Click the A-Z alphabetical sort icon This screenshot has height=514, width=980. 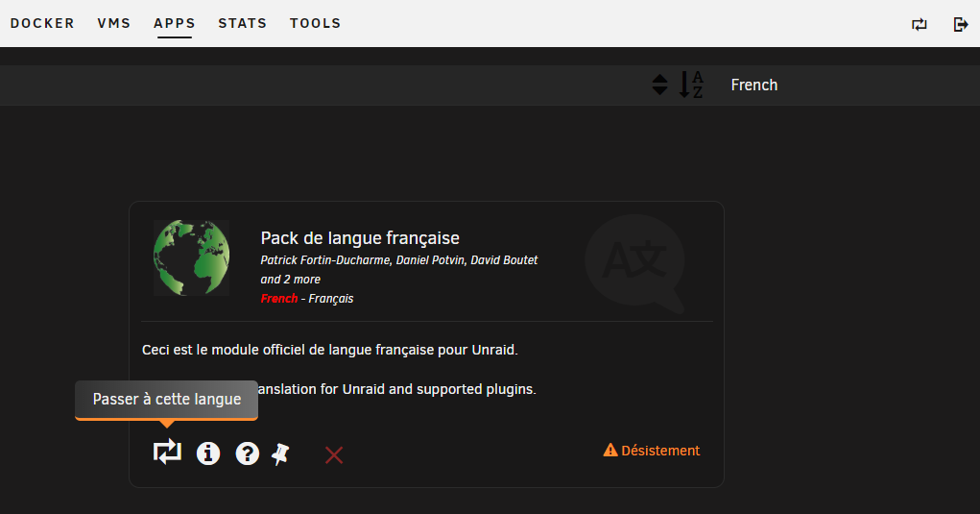coord(691,85)
